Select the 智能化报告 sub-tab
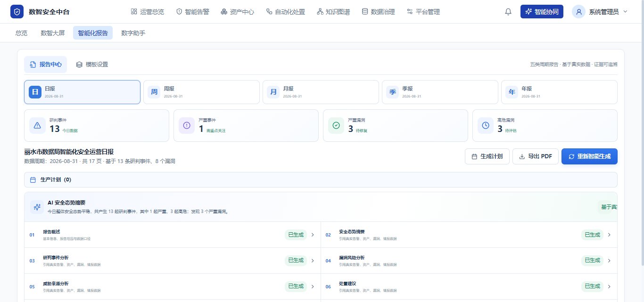The height and width of the screenshot is (302, 644). [93, 33]
